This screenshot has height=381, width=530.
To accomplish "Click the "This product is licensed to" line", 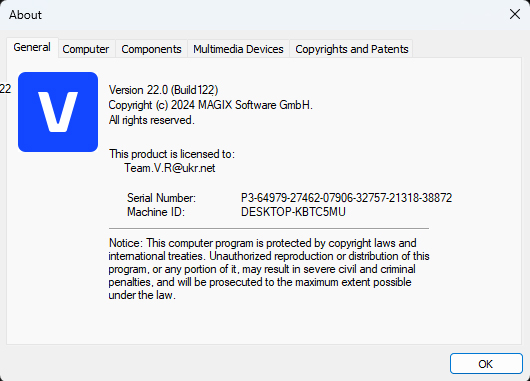I will tap(172, 154).
